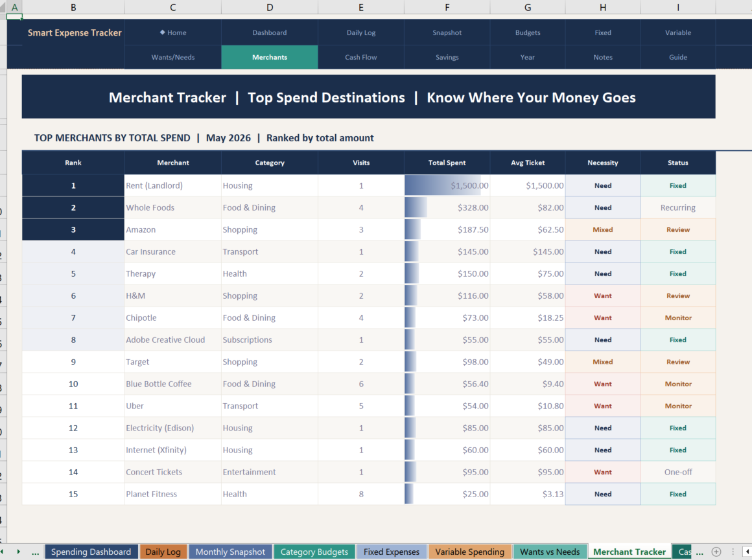Image resolution: width=752 pixels, height=560 pixels.
Task: Click the Merchant Tracker banner title
Action: tap(369, 97)
